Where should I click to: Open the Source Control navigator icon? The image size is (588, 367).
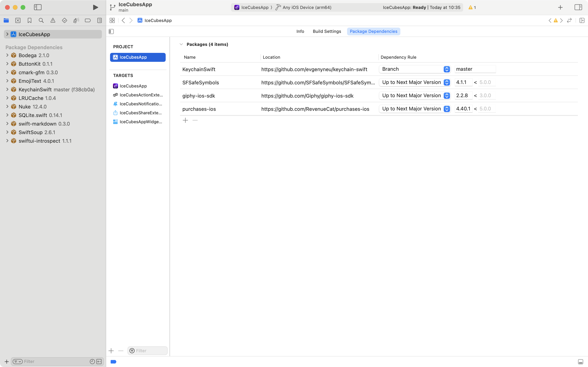tap(18, 20)
